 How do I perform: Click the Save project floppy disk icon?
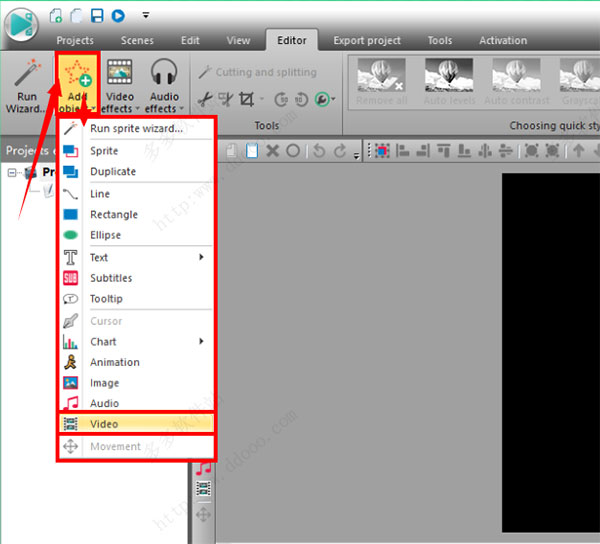click(x=97, y=16)
